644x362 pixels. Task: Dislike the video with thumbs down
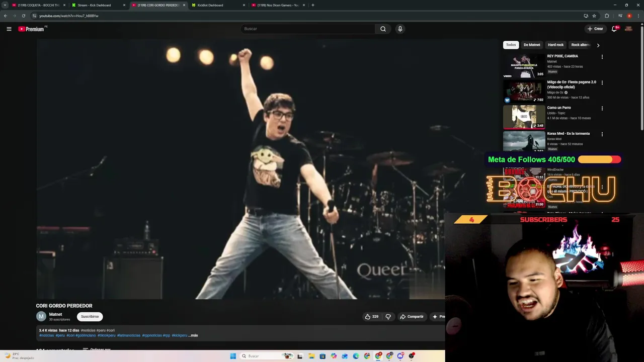tap(388, 316)
